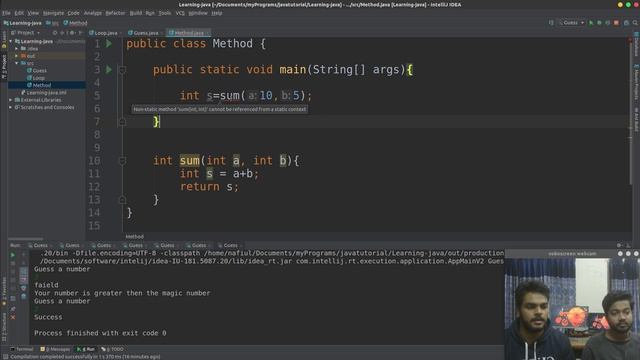The height and width of the screenshot is (360, 640).
Task: Click the build project icon before run configuration
Action: (551, 23)
